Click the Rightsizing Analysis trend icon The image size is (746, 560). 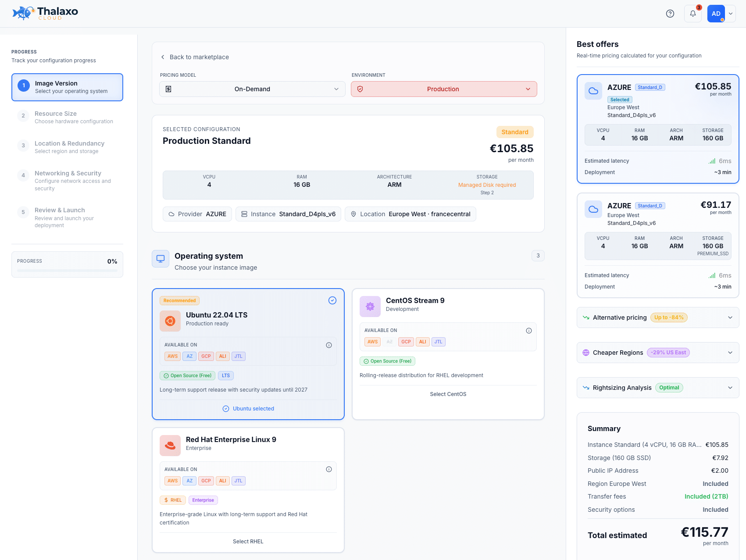click(x=586, y=388)
